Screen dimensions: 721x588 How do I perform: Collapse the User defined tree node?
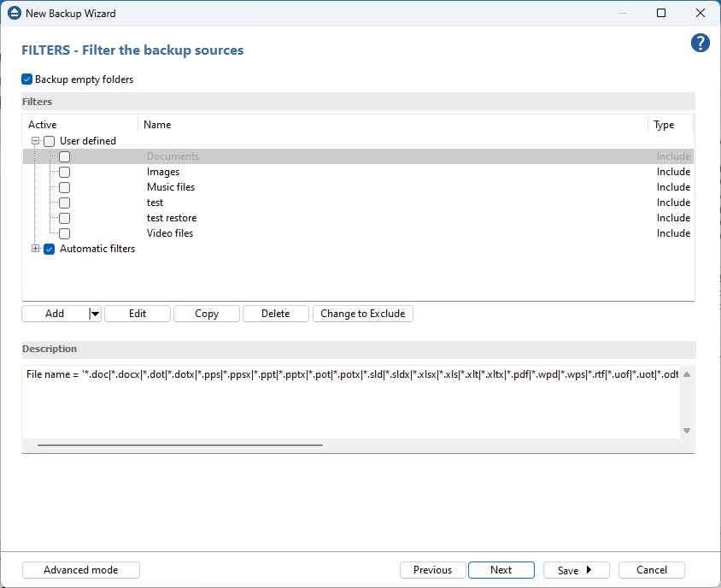pyautogui.click(x=36, y=141)
